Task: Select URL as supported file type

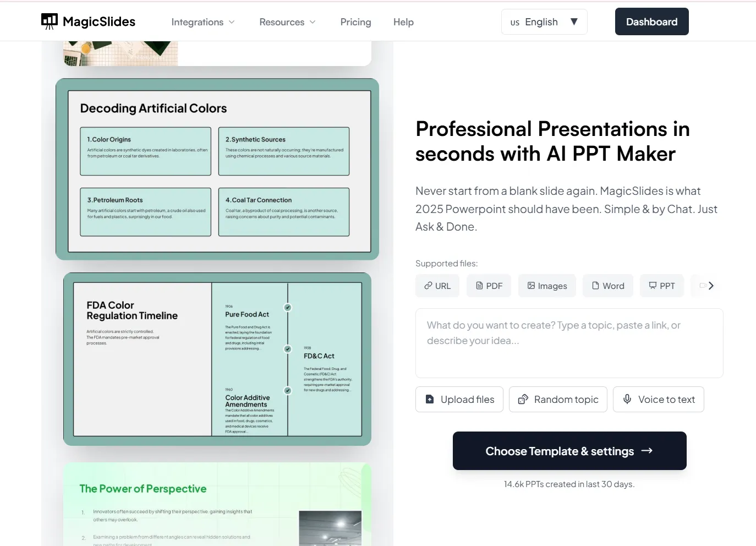Action: click(x=437, y=286)
